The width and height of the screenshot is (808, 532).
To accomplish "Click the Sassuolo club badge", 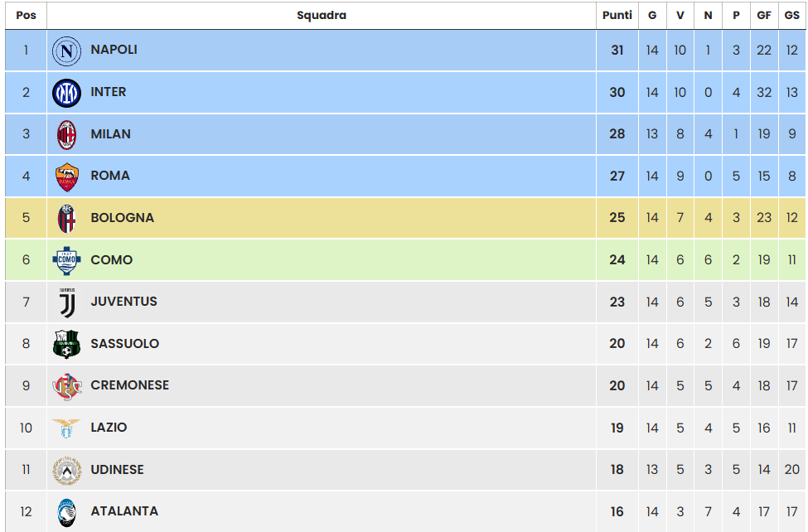I will click(67, 344).
